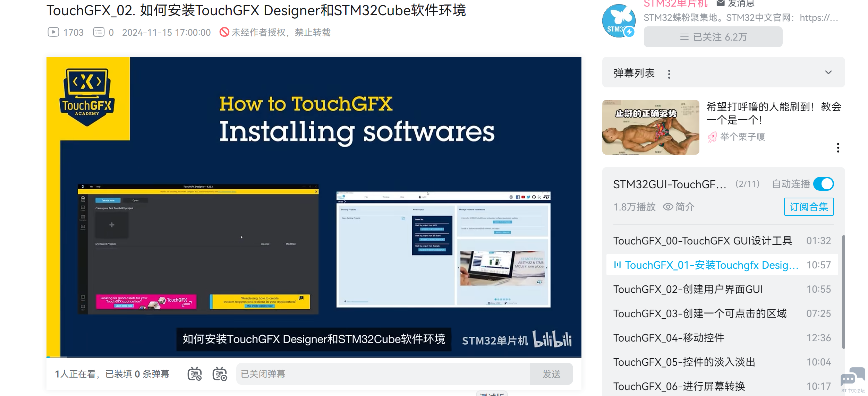Open recommended video title 希望打呼噜的人能刷到
The width and height of the screenshot is (868, 396).
[x=774, y=113]
